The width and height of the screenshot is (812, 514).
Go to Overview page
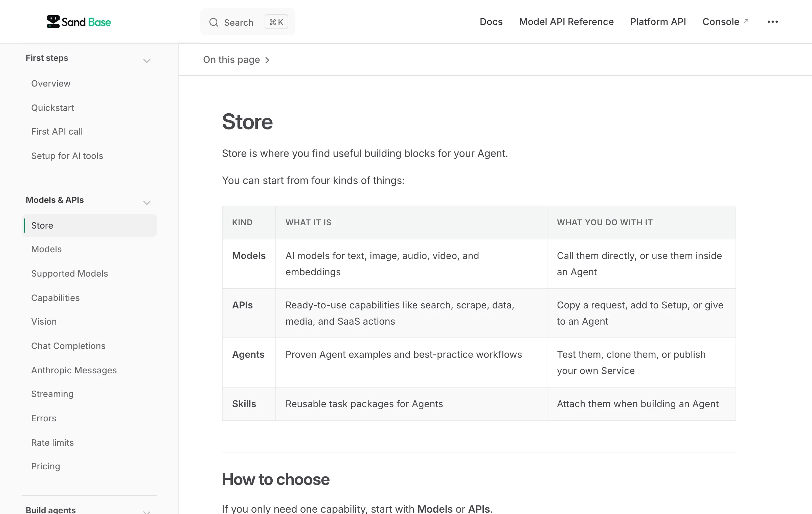(51, 83)
